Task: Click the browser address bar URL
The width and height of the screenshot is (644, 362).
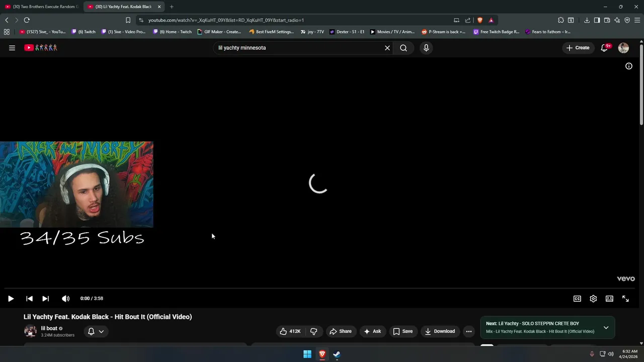Action: tap(226, 20)
